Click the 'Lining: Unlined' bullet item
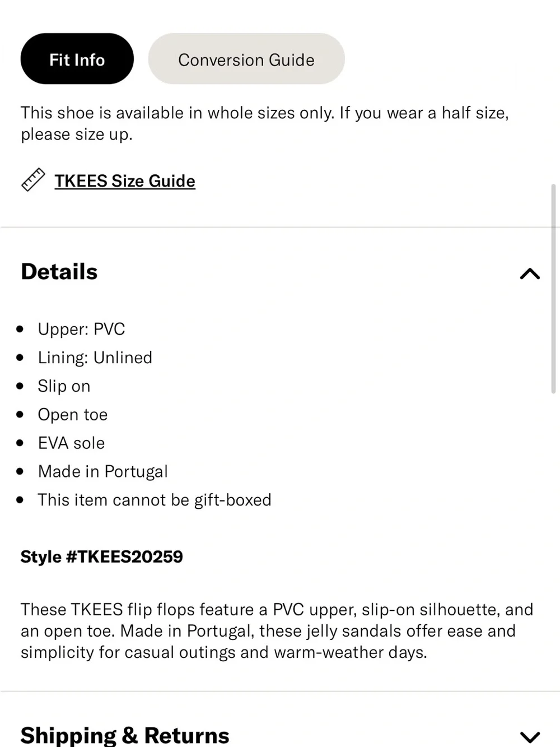 95,358
